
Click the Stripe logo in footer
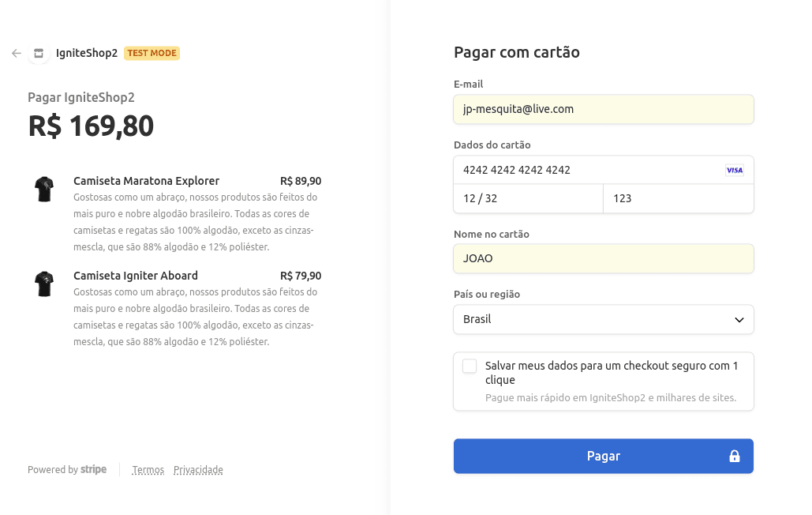[94, 469]
